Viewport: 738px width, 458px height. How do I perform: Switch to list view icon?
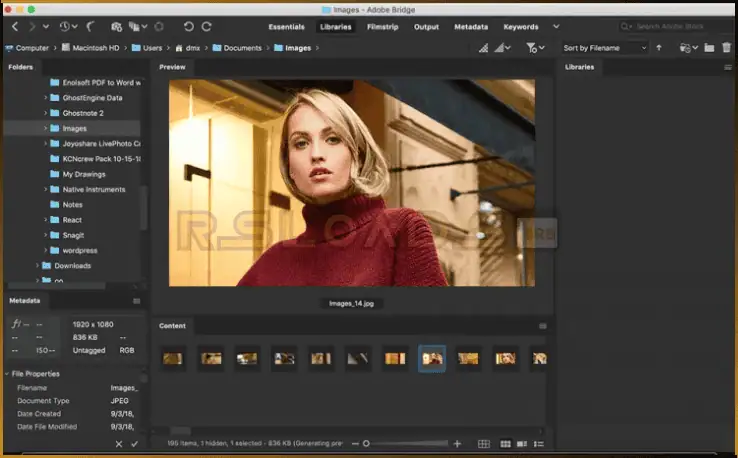click(539, 444)
